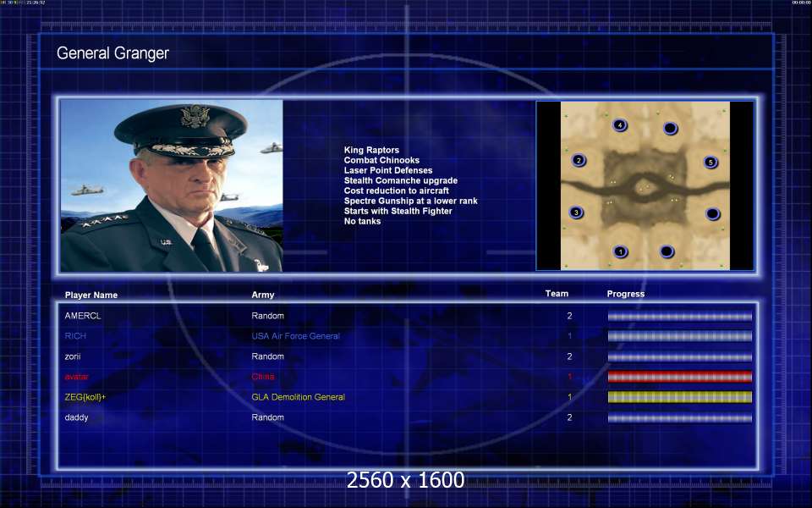
Task: Click the Player Name column header
Action: tap(91, 295)
